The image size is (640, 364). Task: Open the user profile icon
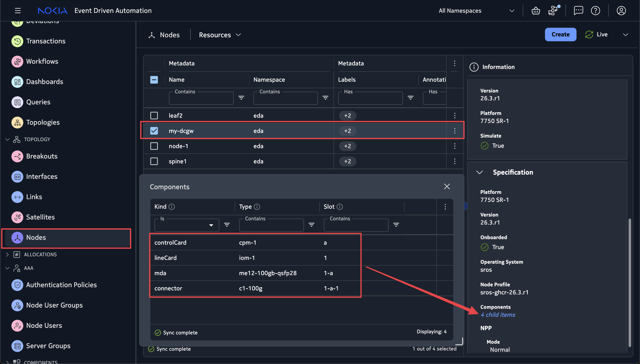click(621, 11)
